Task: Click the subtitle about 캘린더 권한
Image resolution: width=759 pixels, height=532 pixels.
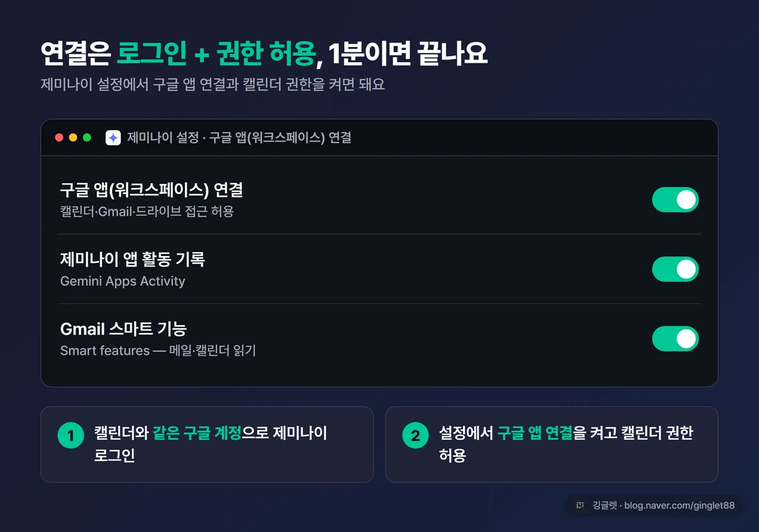Action: pyautogui.click(x=213, y=84)
